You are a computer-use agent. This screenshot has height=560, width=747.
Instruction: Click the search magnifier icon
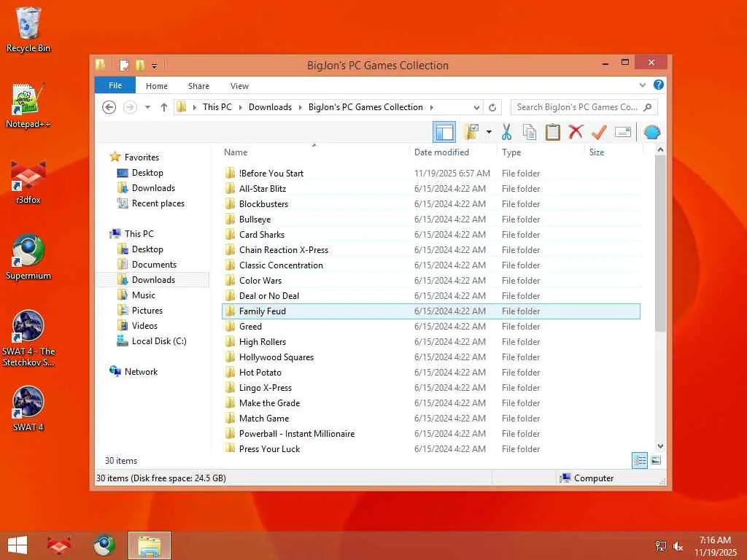click(x=648, y=107)
